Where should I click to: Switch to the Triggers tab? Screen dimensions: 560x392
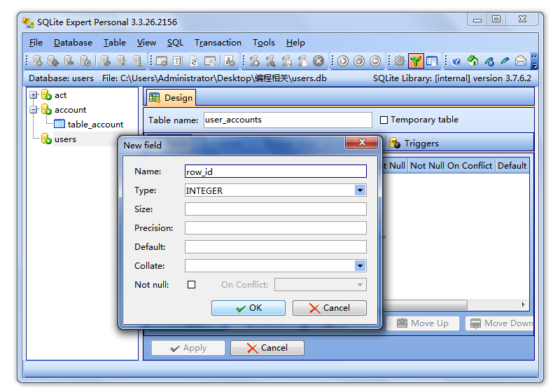414,143
